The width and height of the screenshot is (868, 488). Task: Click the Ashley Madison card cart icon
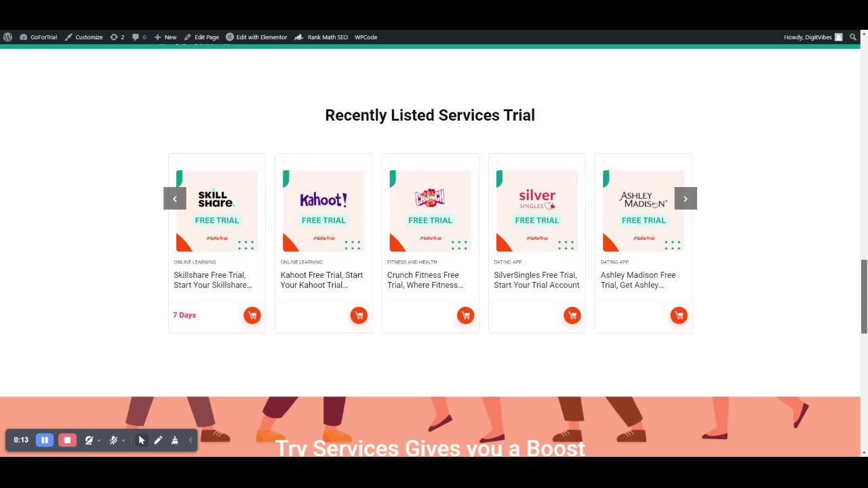[679, 315]
